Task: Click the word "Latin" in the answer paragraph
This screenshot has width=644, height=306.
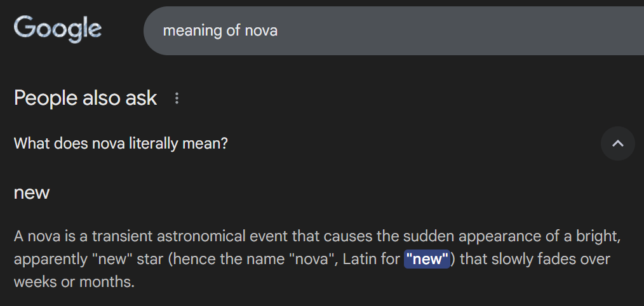Action: pyautogui.click(x=360, y=260)
